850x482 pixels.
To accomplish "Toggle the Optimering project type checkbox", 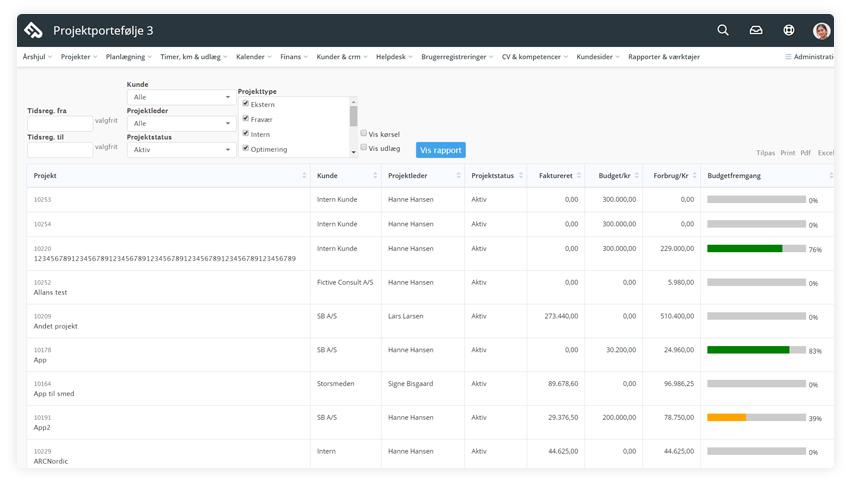I will coord(246,148).
